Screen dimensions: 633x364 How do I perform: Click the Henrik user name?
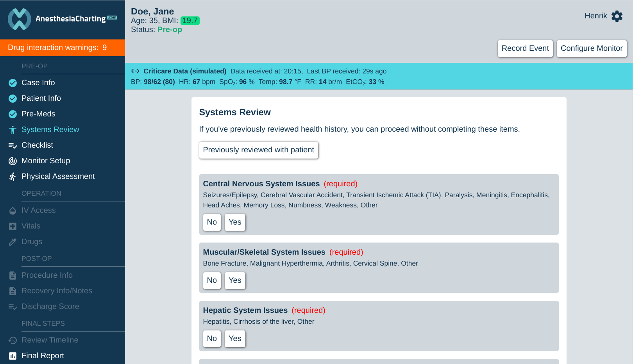point(595,16)
